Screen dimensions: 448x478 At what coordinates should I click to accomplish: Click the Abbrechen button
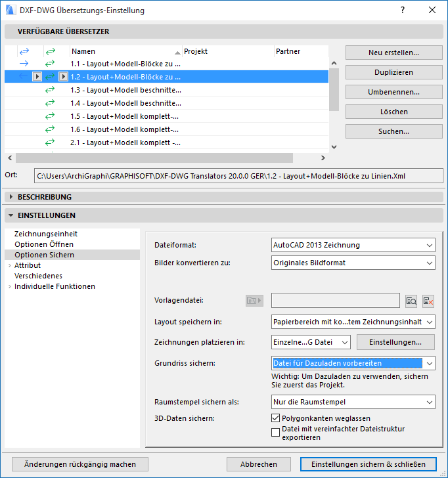coord(259,464)
